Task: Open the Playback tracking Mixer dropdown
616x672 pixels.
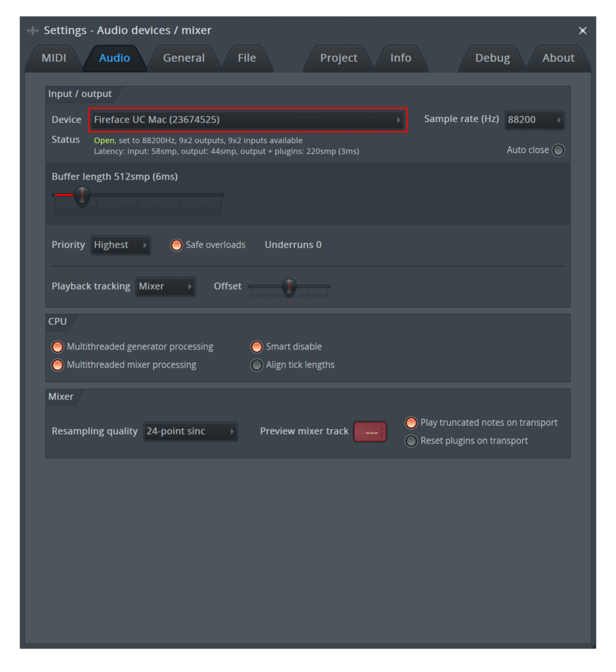Action: (x=165, y=286)
